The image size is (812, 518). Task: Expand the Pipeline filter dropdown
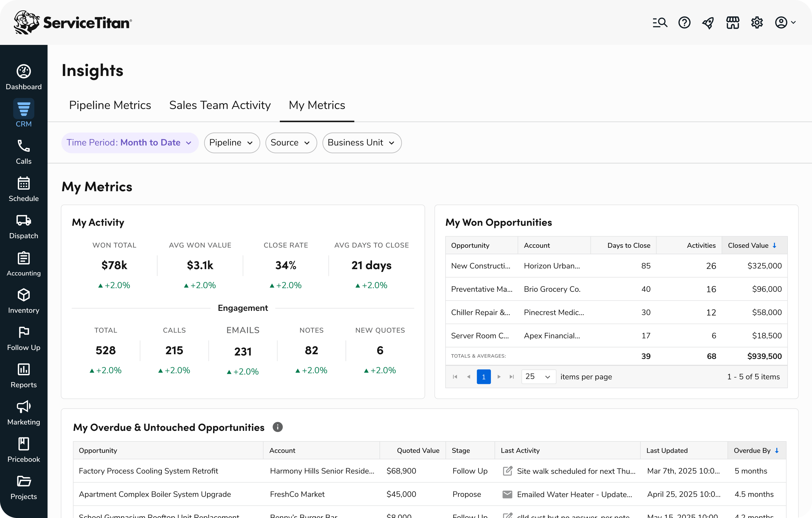coord(232,142)
